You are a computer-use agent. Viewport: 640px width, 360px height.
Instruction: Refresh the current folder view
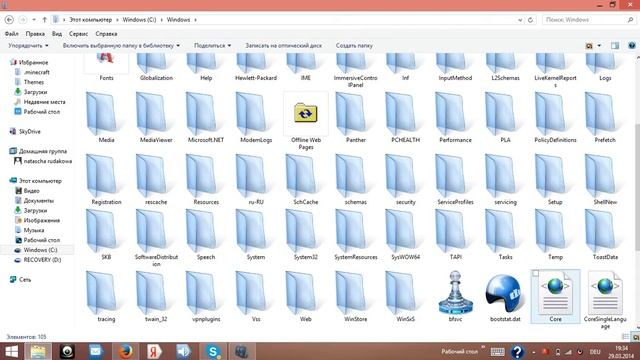(x=530, y=20)
